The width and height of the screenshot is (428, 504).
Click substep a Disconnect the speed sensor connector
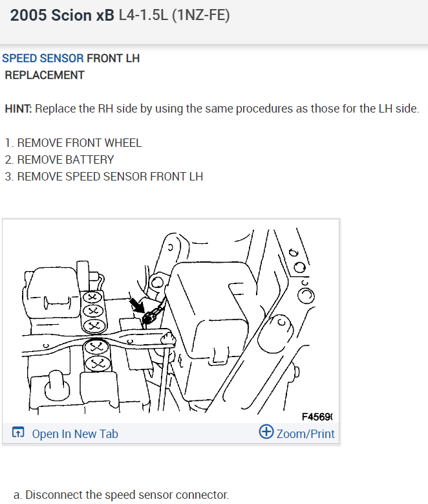(121, 495)
